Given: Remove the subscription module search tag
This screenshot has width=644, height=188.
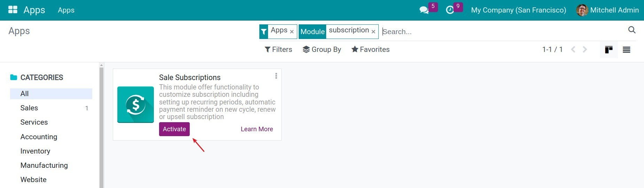Looking at the screenshot, I should point(373,32).
